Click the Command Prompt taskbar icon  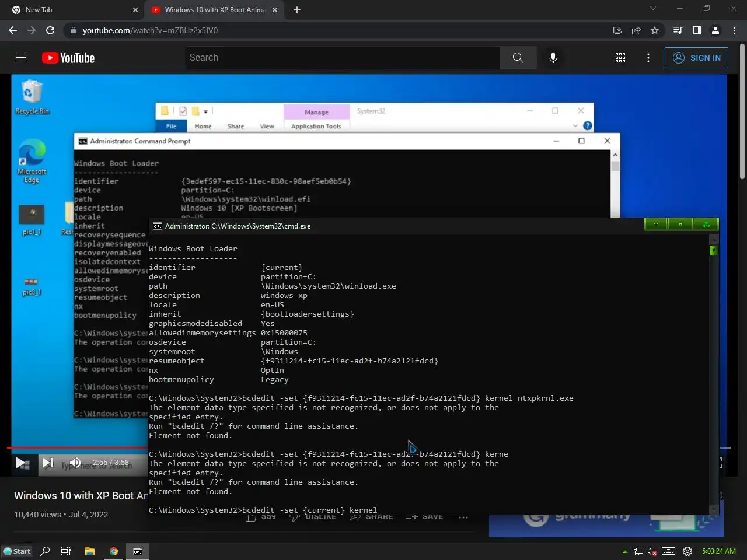pos(138,551)
